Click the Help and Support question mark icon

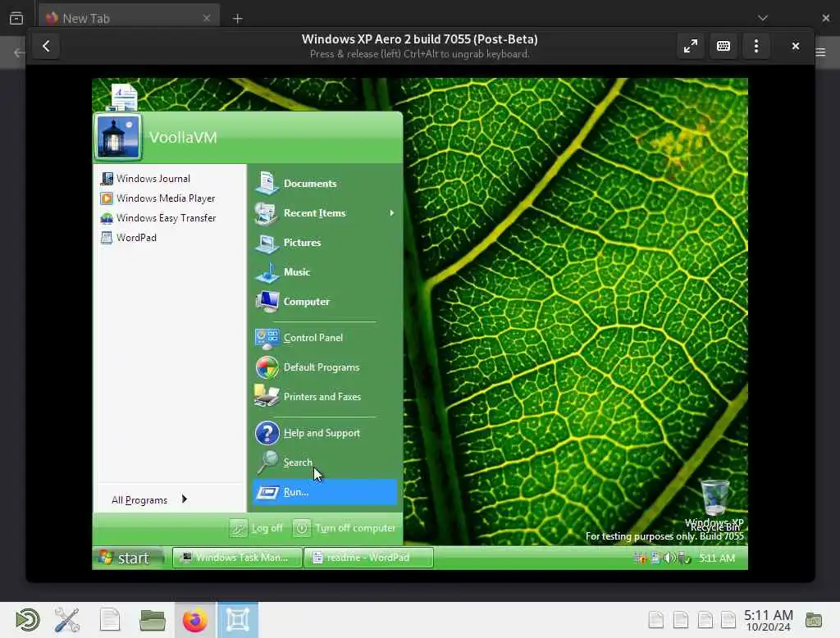coord(267,433)
